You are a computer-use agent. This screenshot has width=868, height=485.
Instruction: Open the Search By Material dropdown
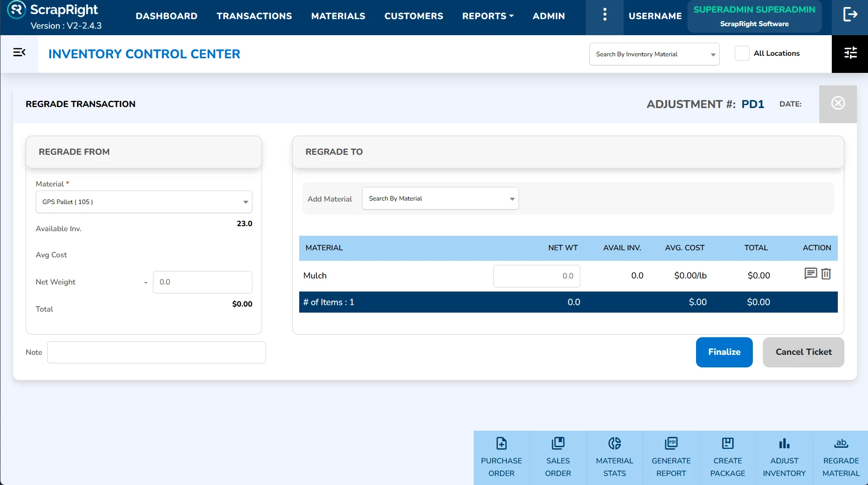pos(441,199)
